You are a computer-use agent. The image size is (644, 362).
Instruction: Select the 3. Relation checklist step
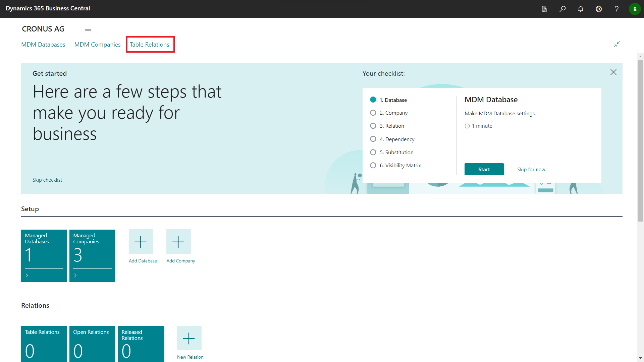392,126
